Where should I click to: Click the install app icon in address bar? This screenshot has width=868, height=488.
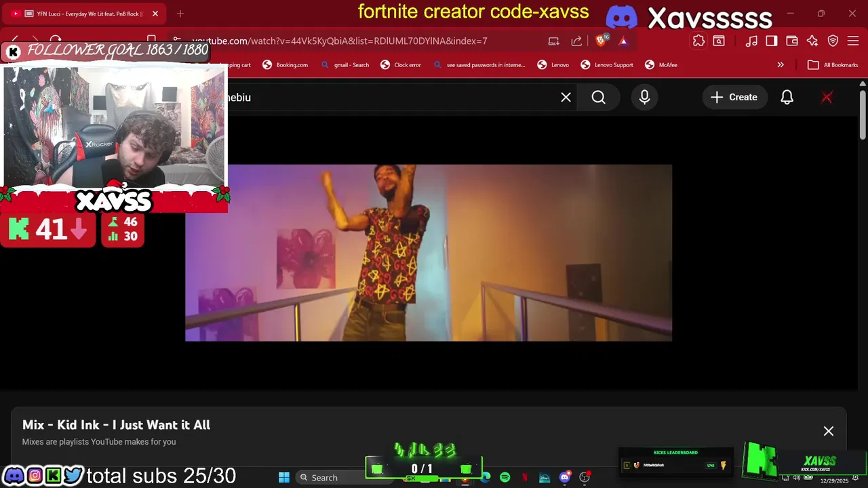[x=554, y=41]
